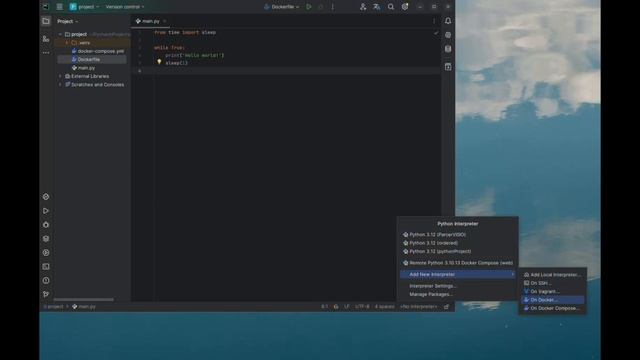Click the LF line separator in status bar
The width and height of the screenshot is (640, 360).
point(346,307)
